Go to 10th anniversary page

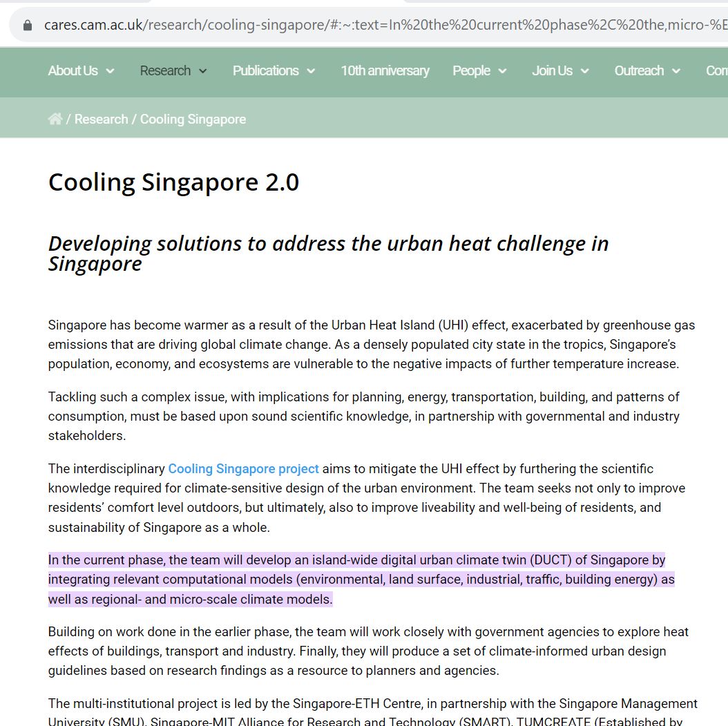(x=385, y=70)
